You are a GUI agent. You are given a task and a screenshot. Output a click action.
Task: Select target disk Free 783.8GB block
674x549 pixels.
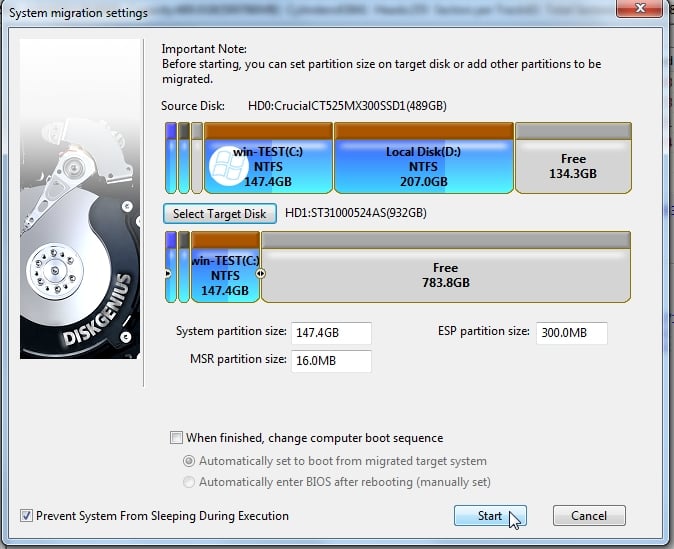pos(446,267)
